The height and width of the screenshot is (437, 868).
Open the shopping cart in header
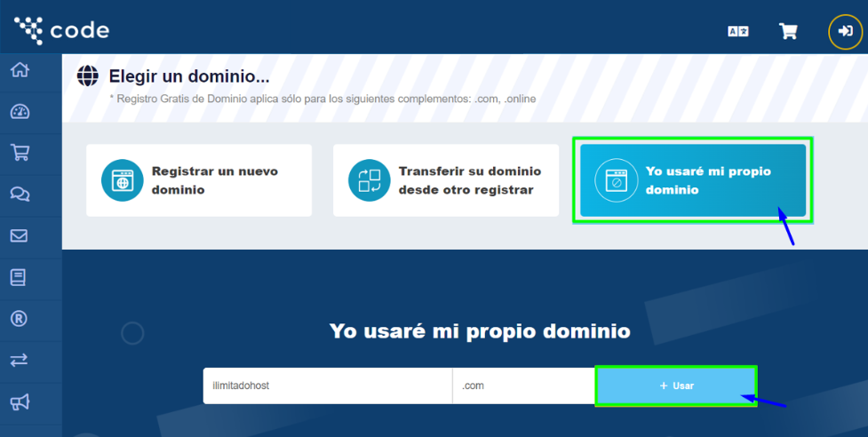[788, 31]
